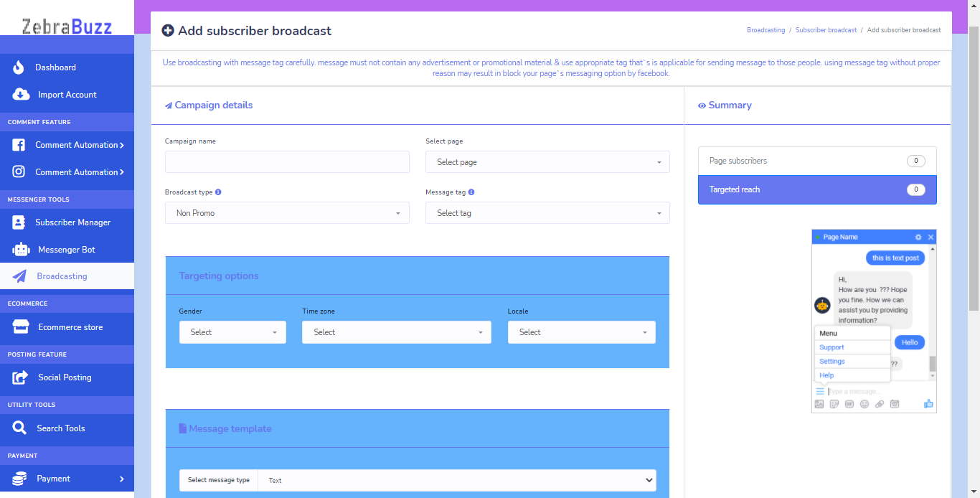Click the Subscriber Manager contact icon
This screenshot has height=498, width=980.
tap(19, 222)
